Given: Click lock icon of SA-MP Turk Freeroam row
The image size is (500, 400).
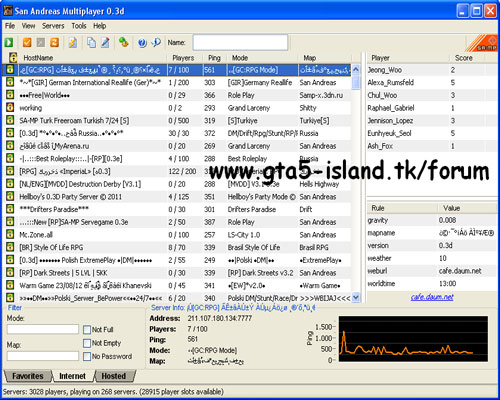Looking at the screenshot, I should tap(10, 120).
